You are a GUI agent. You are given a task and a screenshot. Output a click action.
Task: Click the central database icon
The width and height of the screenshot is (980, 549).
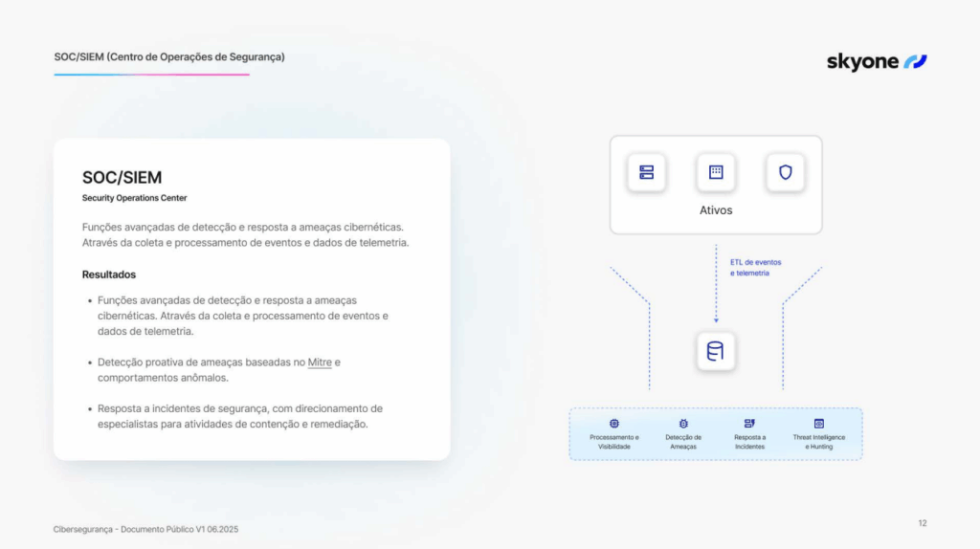(716, 351)
